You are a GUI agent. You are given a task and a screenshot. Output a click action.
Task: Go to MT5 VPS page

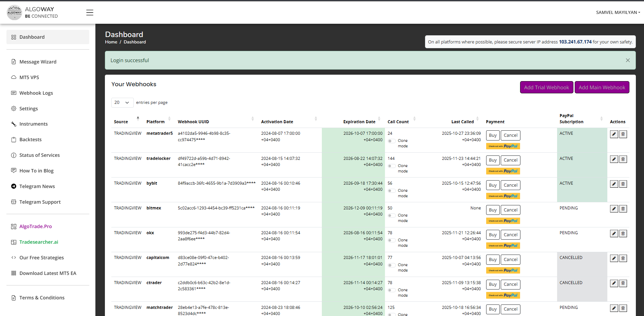pyautogui.click(x=48, y=77)
